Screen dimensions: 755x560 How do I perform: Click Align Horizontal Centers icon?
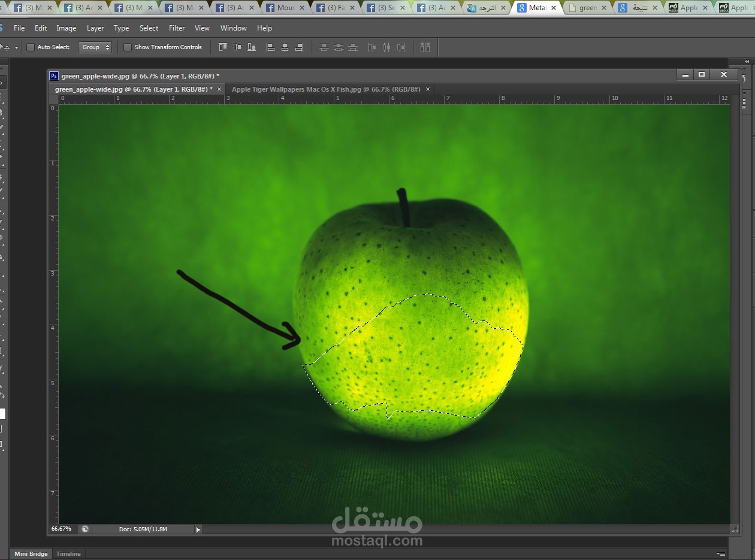coord(285,47)
